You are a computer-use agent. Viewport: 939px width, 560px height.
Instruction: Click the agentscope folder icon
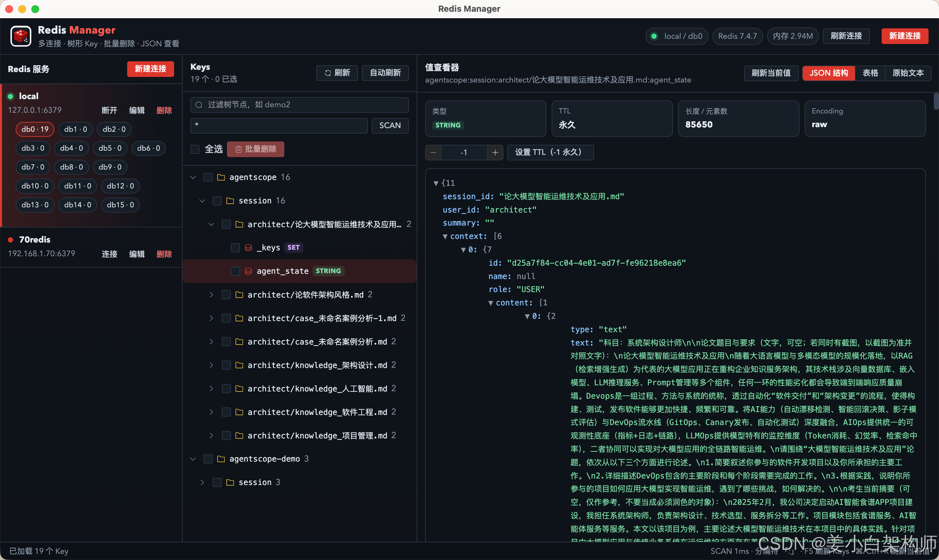pyautogui.click(x=221, y=177)
